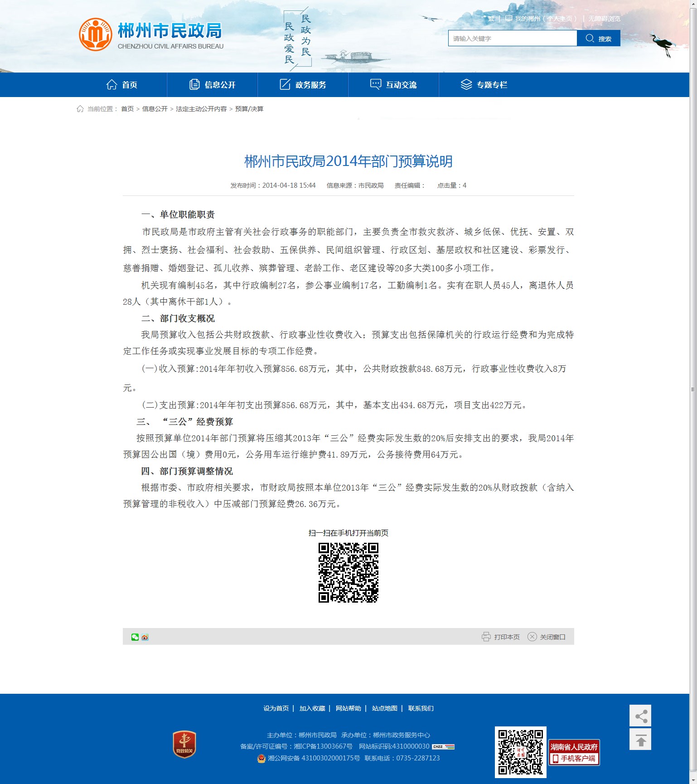697x784 pixels.
Task: Go to 预算/决算 in the breadcrumb
Action: click(x=249, y=109)
